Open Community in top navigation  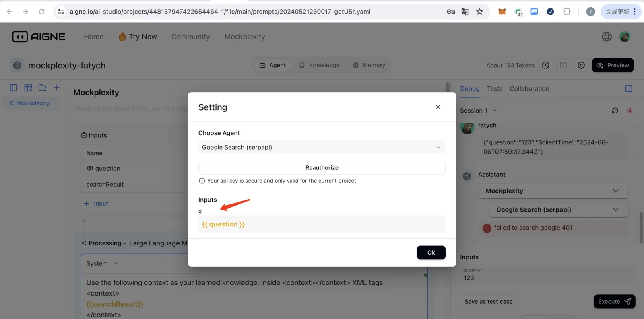(x=191, y=37)
